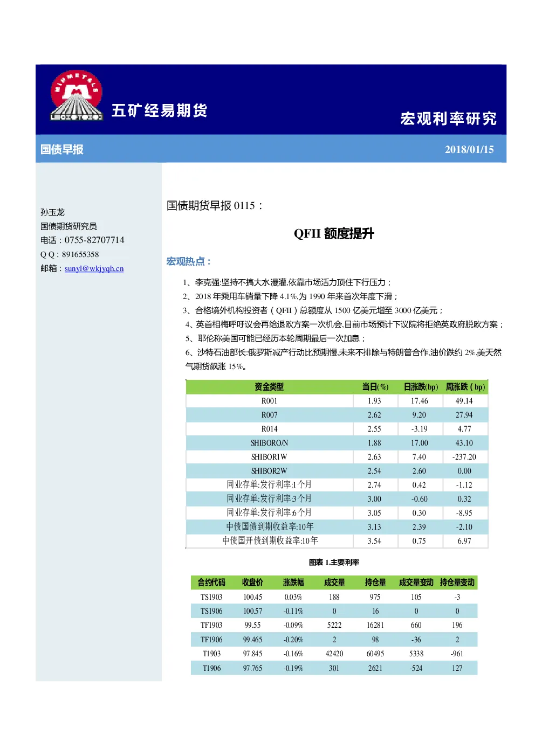Click the value -237.20 in SHIBOR1W row
Image resolution: width=535 pixels, height=756 pixels.
pos(464,457)
